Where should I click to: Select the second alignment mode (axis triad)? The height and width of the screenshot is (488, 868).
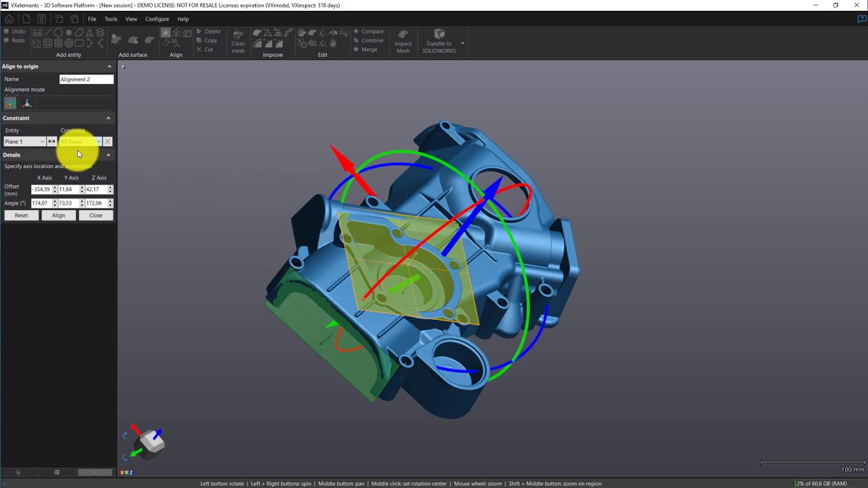27,104
